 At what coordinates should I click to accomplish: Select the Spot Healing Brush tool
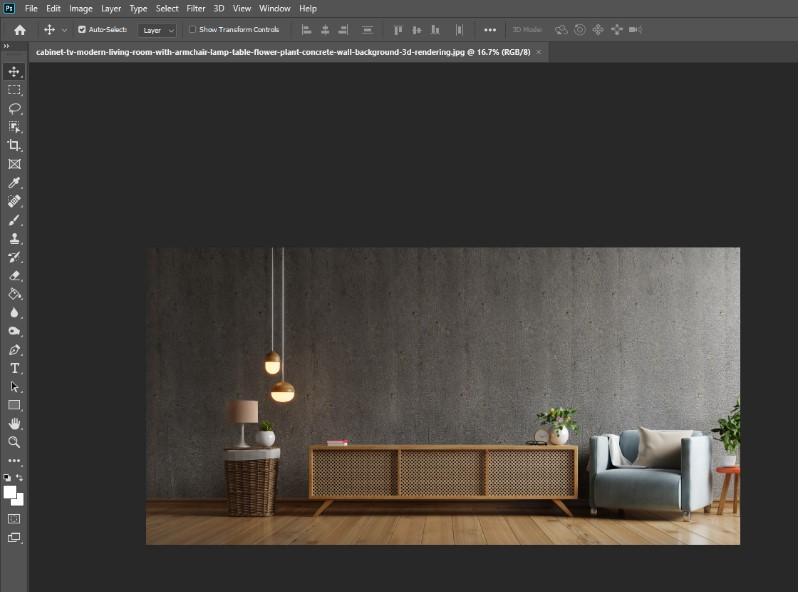pos(14,201)
